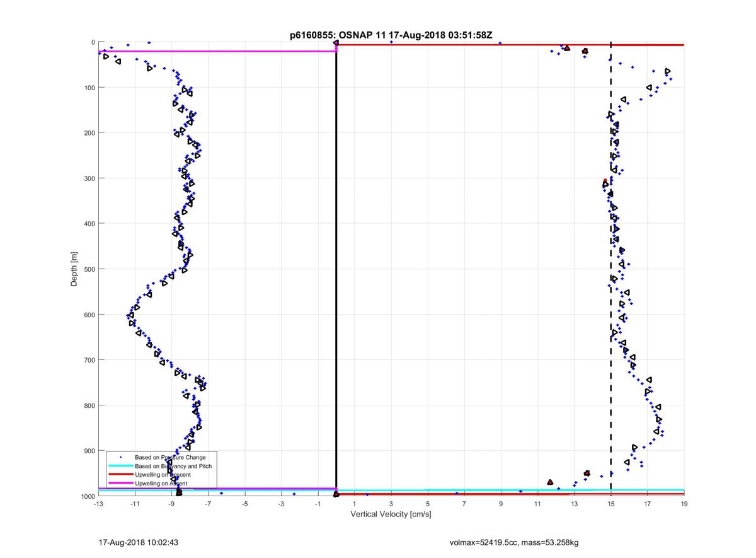
Task: Click x-axis tick label -7
Action: coord(208,504)
